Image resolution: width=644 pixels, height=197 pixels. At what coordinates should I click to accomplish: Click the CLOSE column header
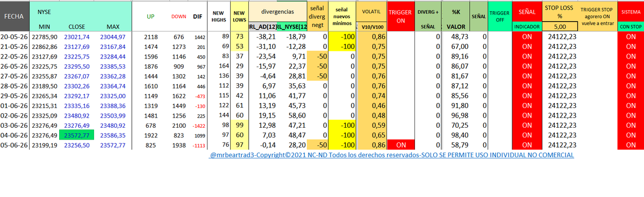(77, 27)
